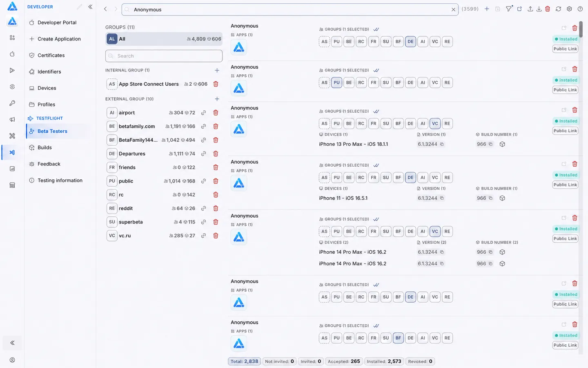Clear the Anonymous search field with the X

453,9
